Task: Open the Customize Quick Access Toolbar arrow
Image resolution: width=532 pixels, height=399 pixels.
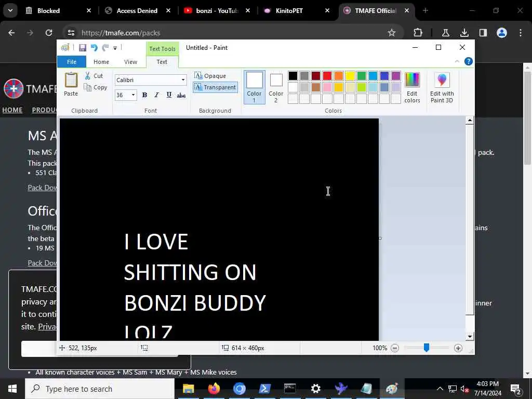Action: (115, 48)
